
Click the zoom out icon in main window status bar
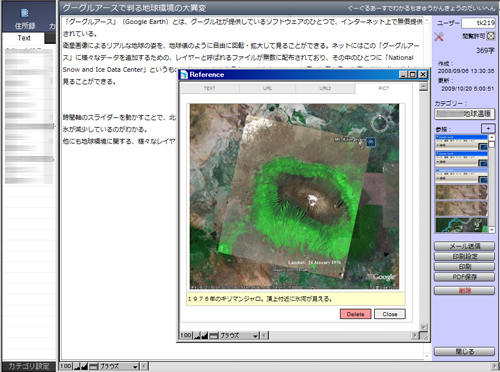click(x=77, y=366)
